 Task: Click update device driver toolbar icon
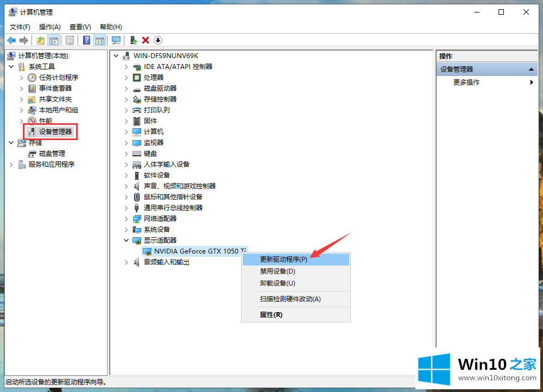tap(134, 41)
